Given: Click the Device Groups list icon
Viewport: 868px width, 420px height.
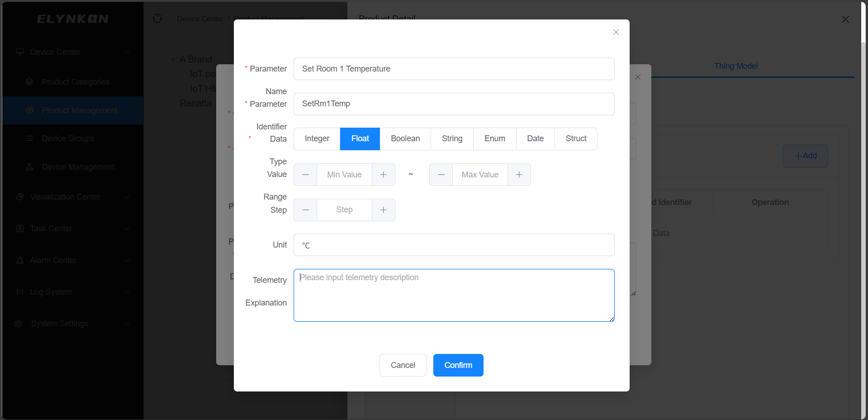Looking at the screenshot, I should pos(29,138).
